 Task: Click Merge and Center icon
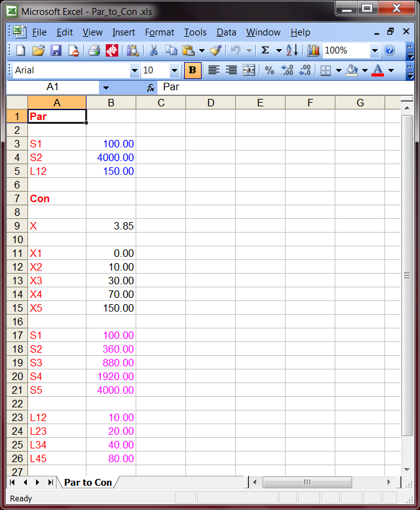[249, 70]
